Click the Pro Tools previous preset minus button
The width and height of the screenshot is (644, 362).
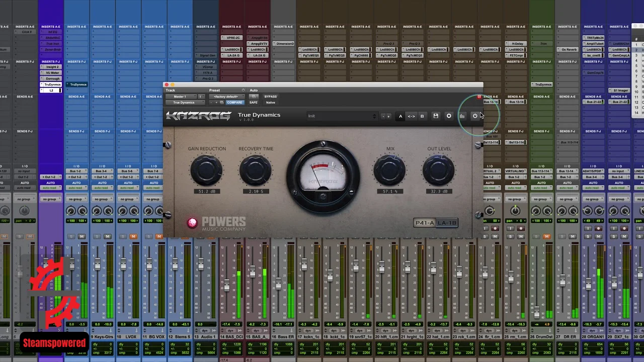[211, 103]
